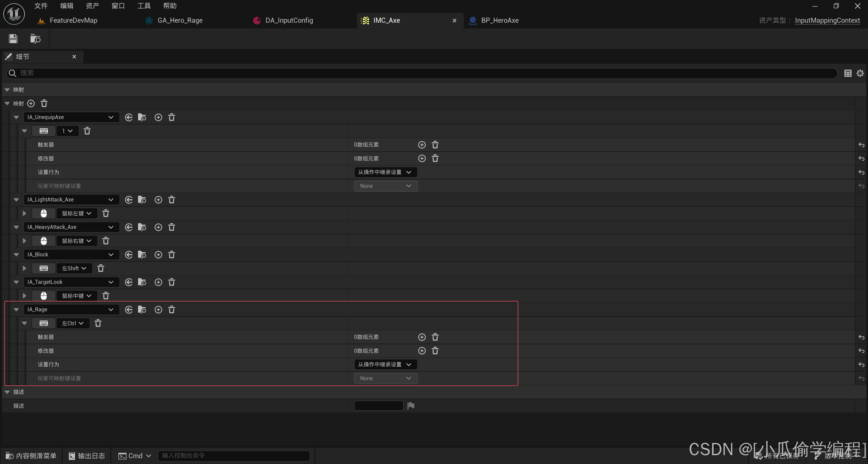The width and height of the screenshot is (868, 464).
Task: Open 左Ctrl key selection dropdown
Action: coord(73,323)
